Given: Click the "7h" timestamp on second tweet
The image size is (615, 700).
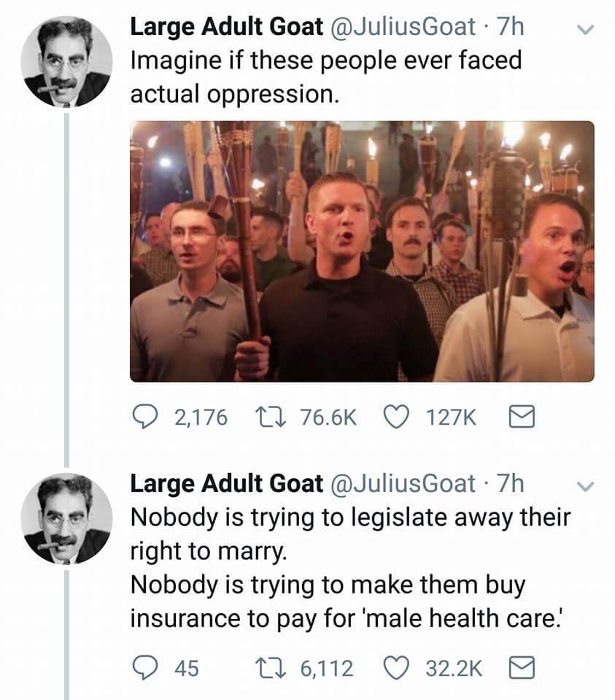Looking at the screenshot, I should pyautogui.click(x=509, y=483).
